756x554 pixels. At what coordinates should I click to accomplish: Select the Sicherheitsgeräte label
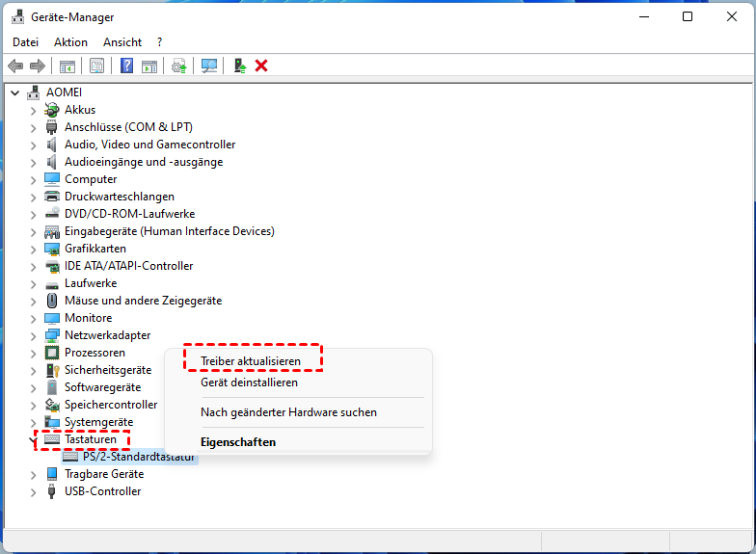108,370
